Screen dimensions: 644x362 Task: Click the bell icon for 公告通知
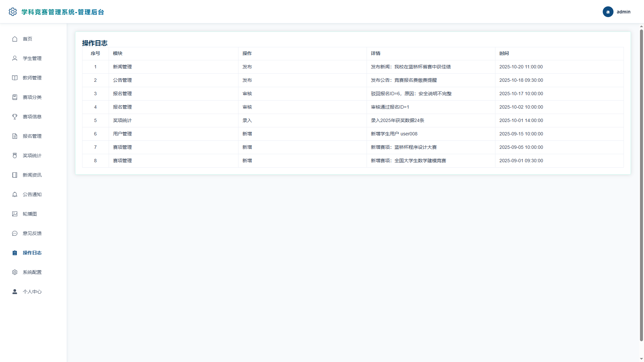click(x=15, y=194)
